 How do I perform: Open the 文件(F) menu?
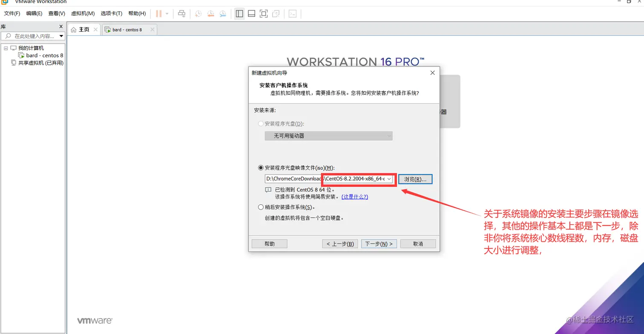[x=12, y=14]
